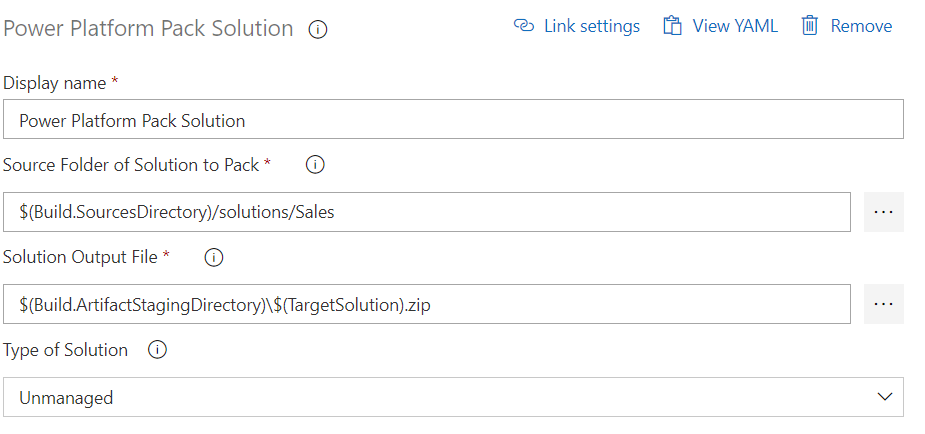Click the Power Platform Pack Solution heading
925x434 pixels.
pos(148,28)
